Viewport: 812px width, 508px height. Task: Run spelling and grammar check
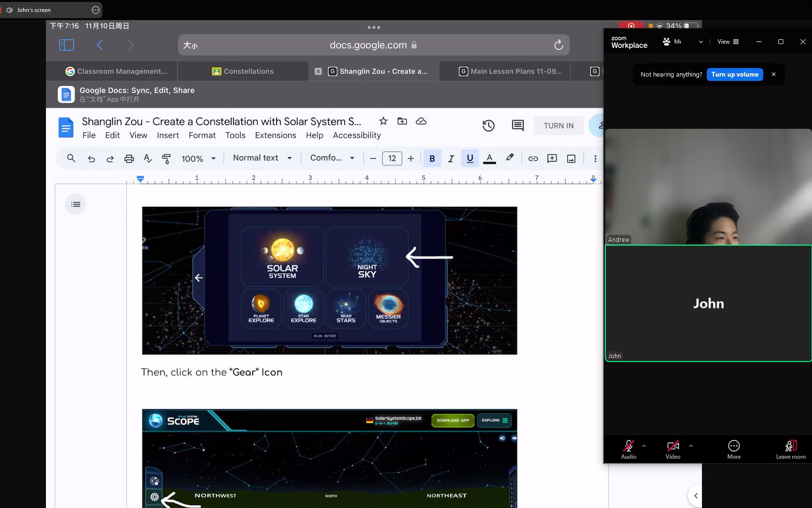pos(148,158)
